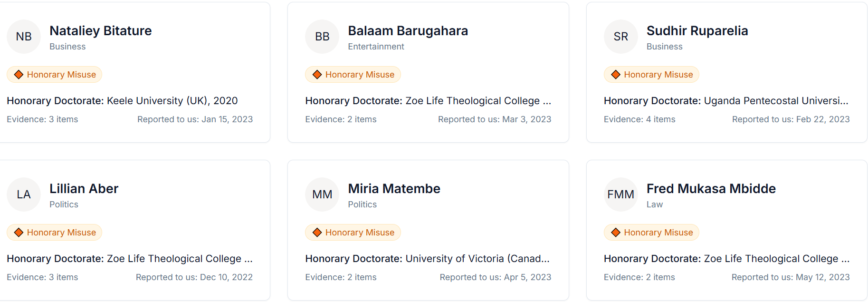Click the orange diamond icon in Nataliey Bitature's Honorary Misuse badge
The width and height of the screenshot is (868, 302).
[19, 75]
